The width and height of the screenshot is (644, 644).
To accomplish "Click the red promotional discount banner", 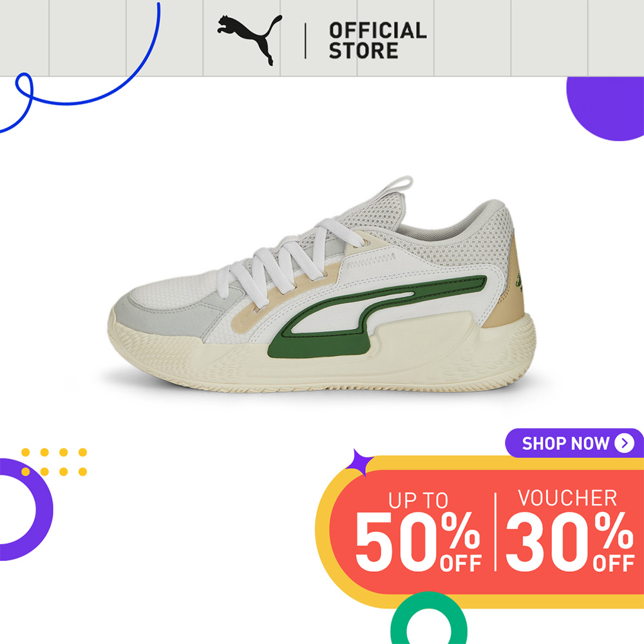I will (487, 532).
